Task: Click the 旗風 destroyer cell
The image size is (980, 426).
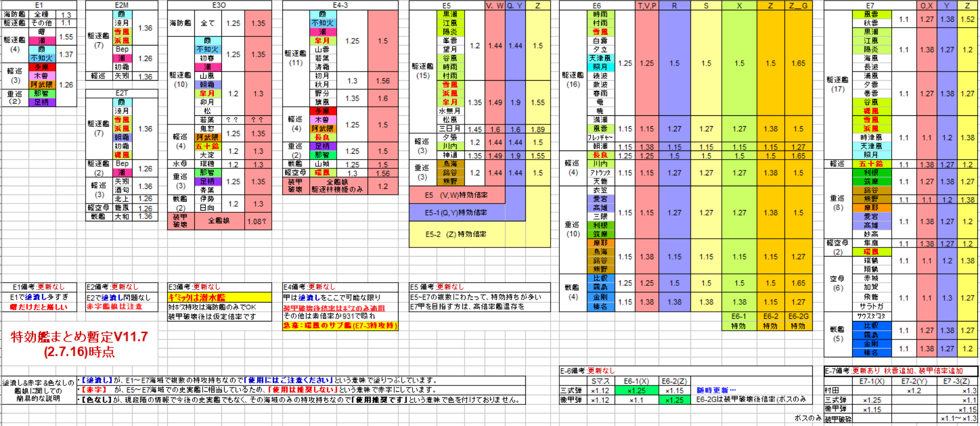Action: 322,102
